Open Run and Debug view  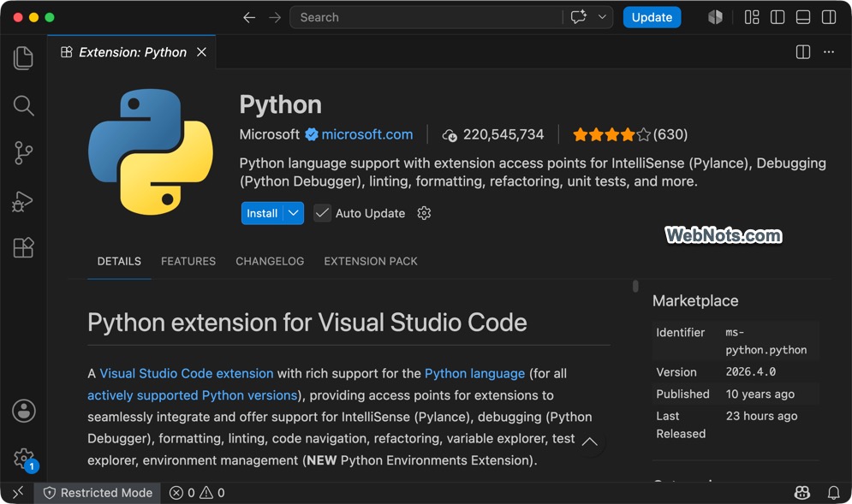click(x=23, y=201)
